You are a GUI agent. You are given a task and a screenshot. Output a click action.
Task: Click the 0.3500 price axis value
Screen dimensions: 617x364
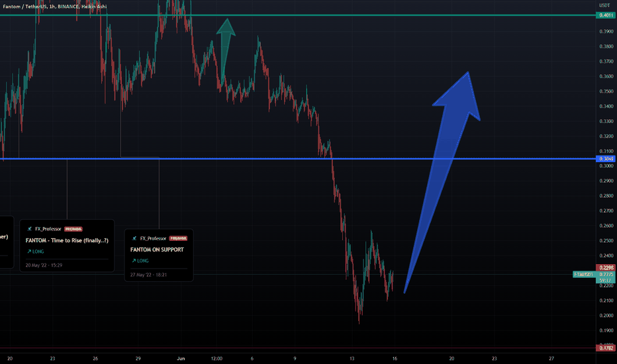tap(606, 91)
